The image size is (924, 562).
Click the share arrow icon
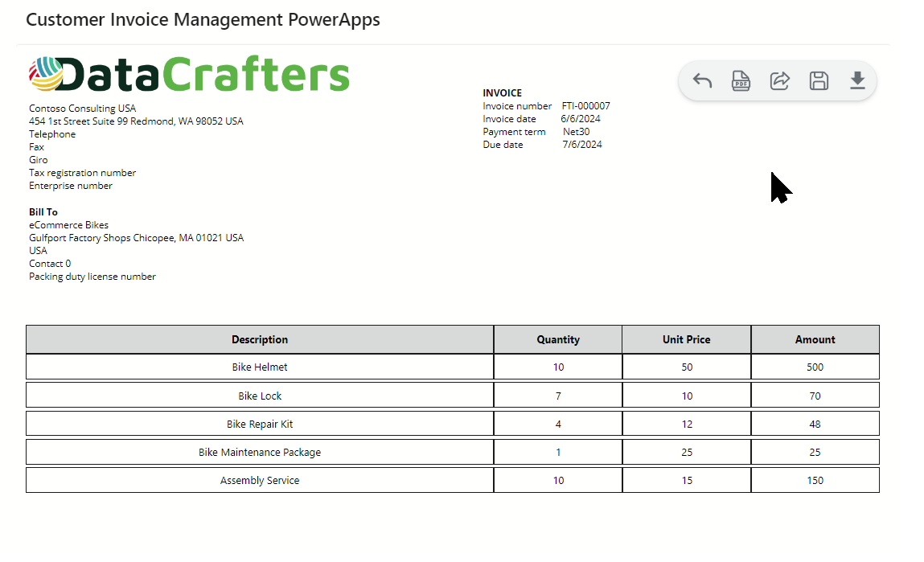(779, 80)
